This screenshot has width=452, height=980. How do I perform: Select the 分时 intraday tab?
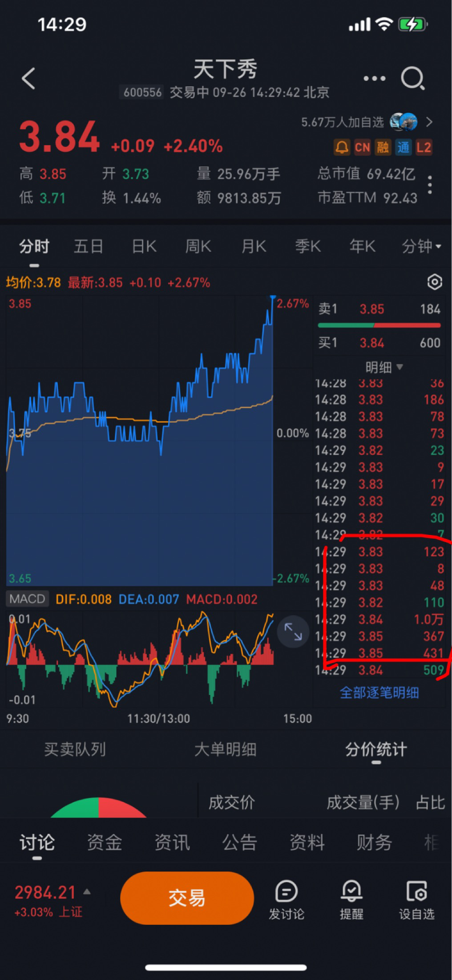(34, 246)
